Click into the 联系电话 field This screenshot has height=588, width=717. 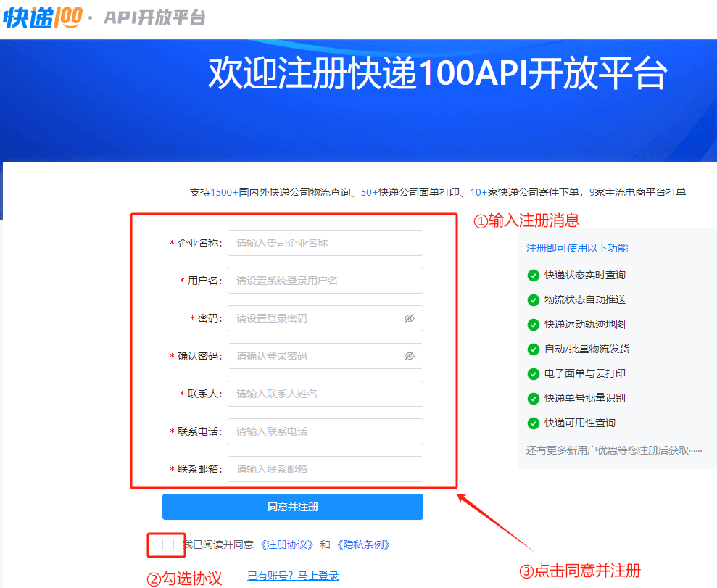325,431
